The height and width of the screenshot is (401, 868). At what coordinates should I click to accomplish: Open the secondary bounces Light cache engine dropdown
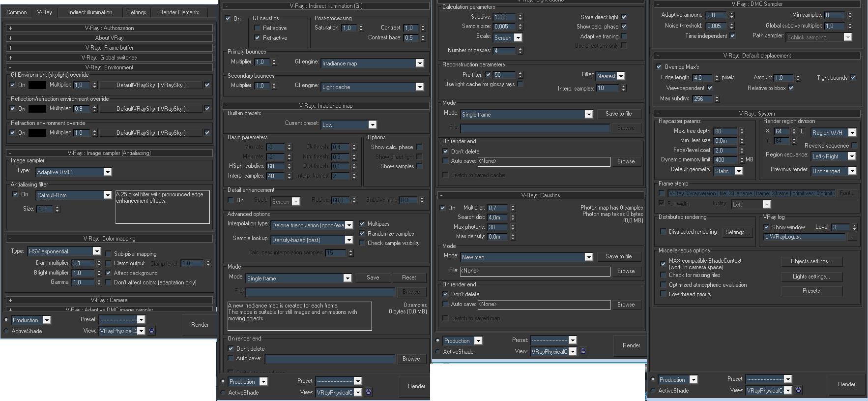[372, 87]
